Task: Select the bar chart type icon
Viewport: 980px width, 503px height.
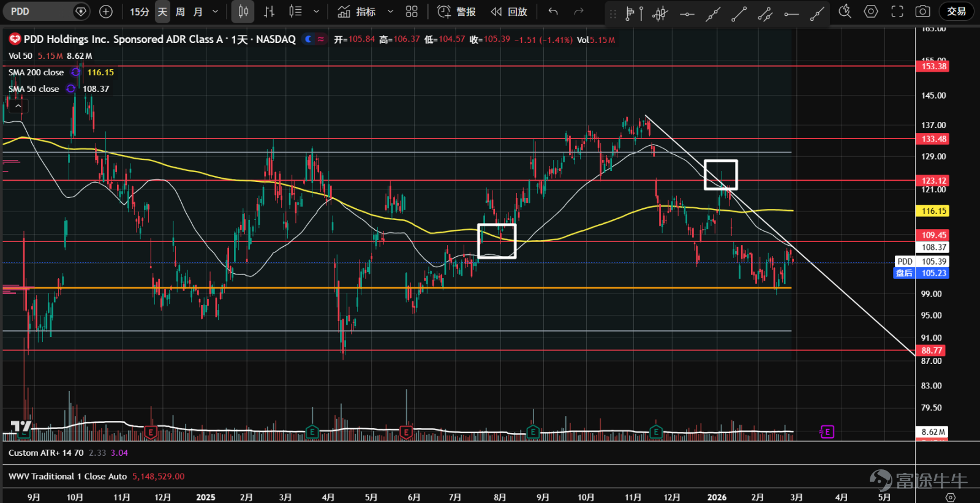Action: (269, 12)
